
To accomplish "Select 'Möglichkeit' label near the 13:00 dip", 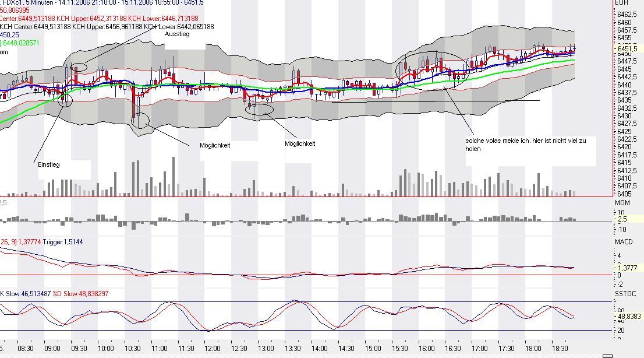I will tap(300, 143).
